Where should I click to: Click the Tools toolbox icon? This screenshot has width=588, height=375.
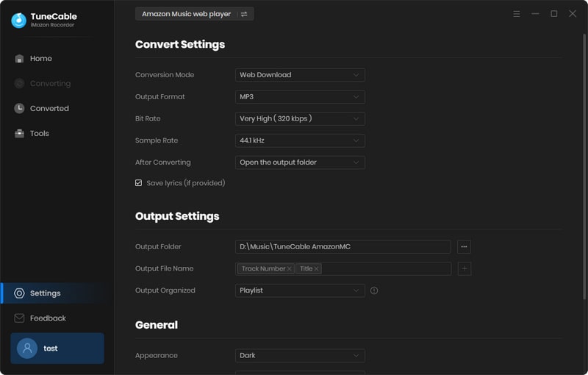19,134
